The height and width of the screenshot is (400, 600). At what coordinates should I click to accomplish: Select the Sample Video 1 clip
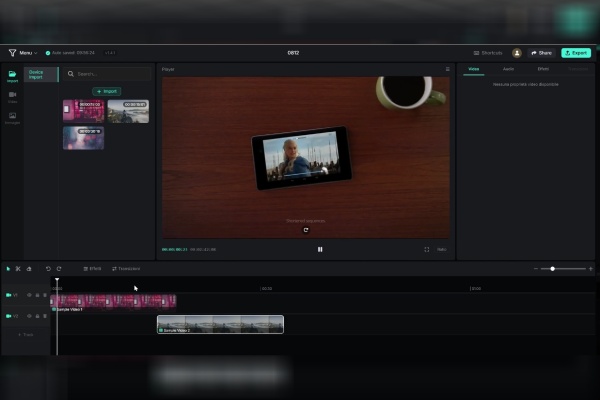(113, 301)
